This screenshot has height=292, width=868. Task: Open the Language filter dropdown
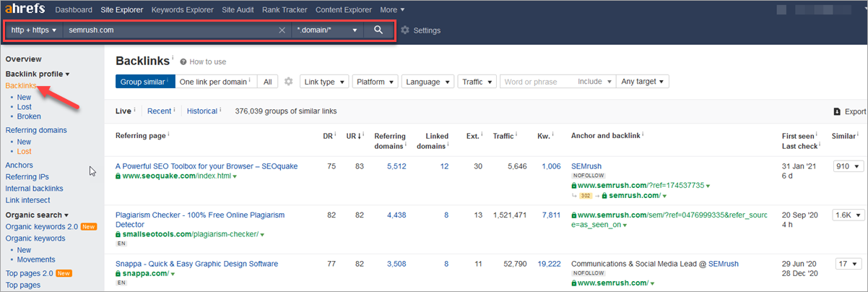(x=428, y=82)
